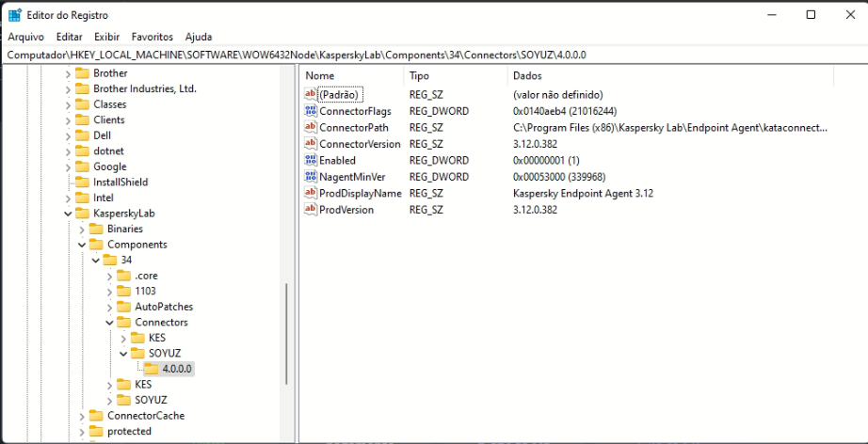Viewport: 868px width, 444px height.
Task: Select the InstallShield folder icon
Action: pos(83,182)
